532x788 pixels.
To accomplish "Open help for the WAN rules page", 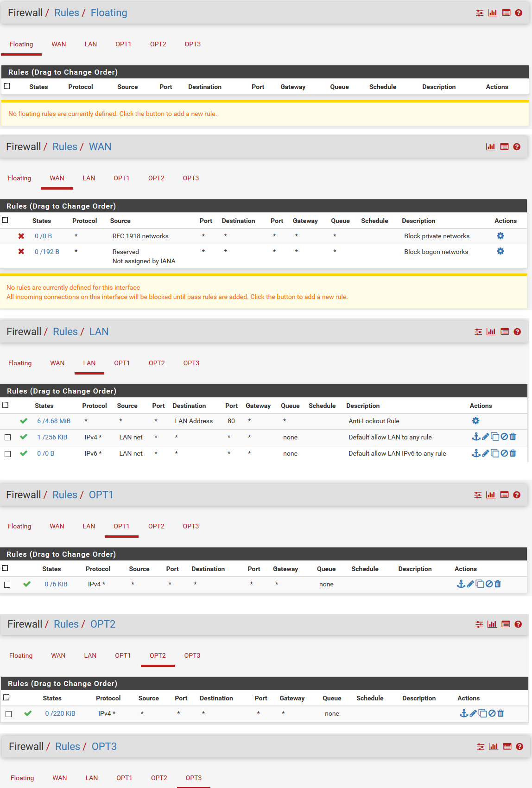I will coord(517,147).
